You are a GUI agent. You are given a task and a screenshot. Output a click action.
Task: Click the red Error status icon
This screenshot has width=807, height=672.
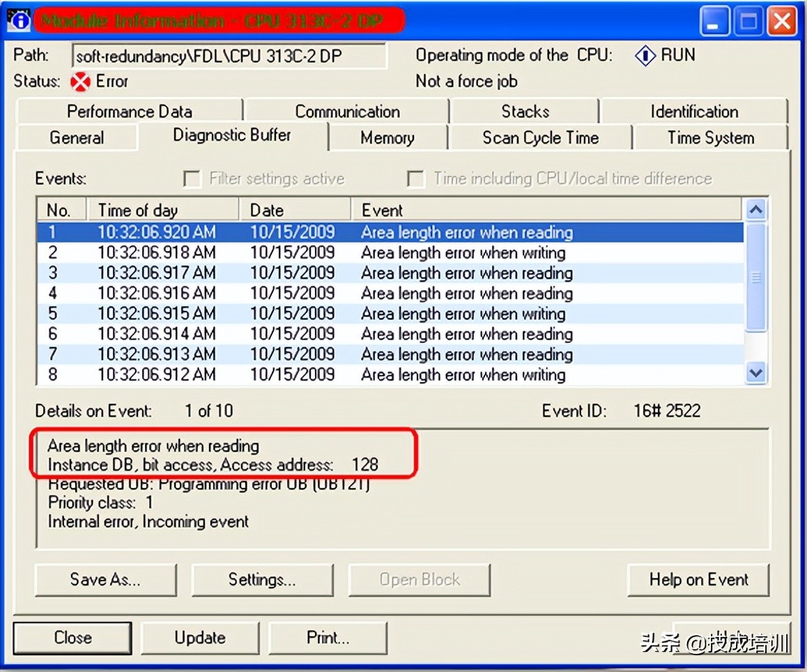pyautogui.click(x=81, y=82)
